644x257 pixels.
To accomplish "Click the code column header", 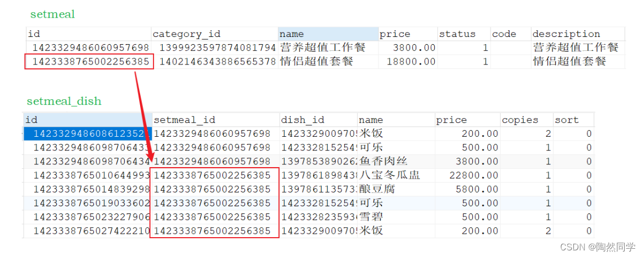I will (510, 34).
